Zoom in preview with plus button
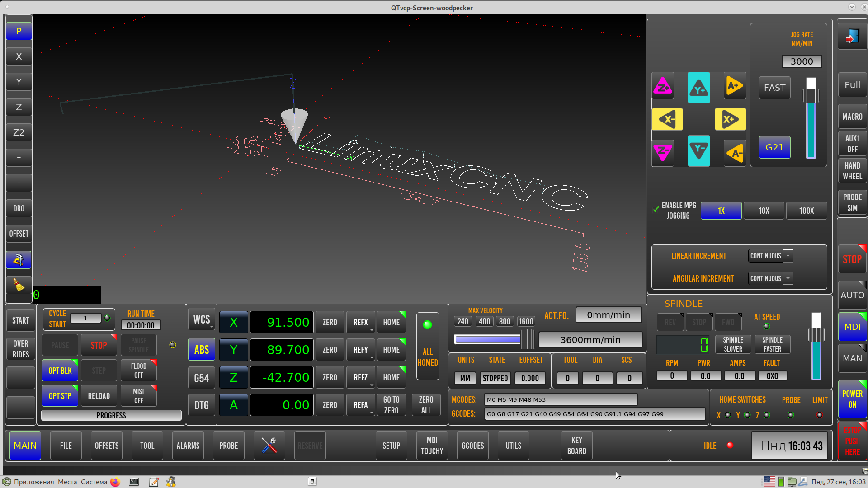Image resolution: width=868 pixels, height=488 pixels. (x=19, y=158)
